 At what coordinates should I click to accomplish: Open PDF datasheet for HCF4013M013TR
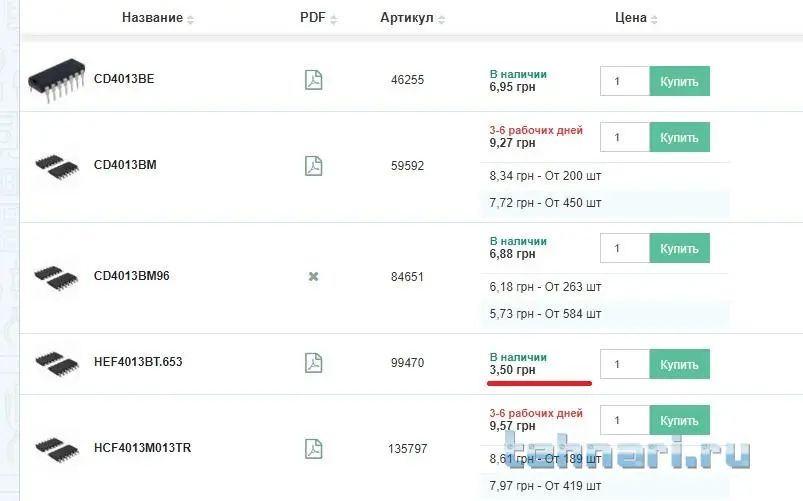tap(313, 448)
